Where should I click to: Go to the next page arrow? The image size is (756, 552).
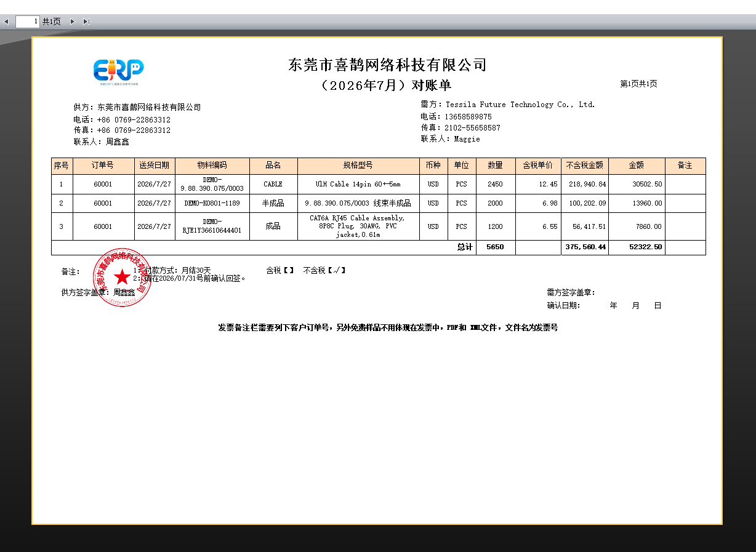(x=73, y=22)
